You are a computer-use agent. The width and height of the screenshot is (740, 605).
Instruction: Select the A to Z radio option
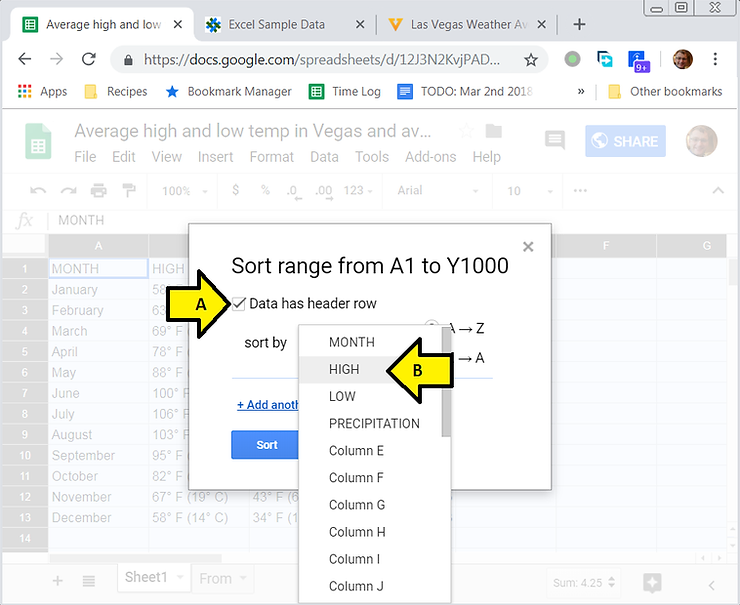tap(432, 327)
